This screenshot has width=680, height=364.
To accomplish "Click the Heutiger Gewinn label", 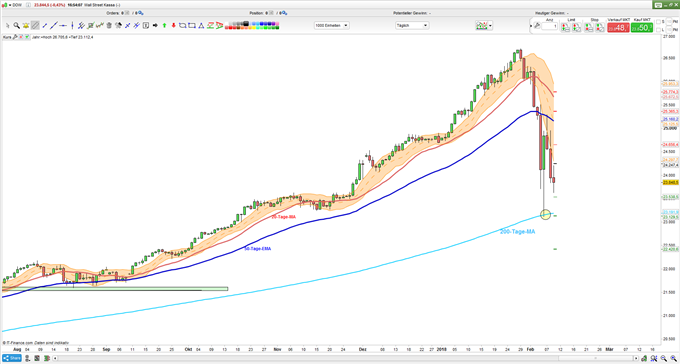I will (550, 13).
